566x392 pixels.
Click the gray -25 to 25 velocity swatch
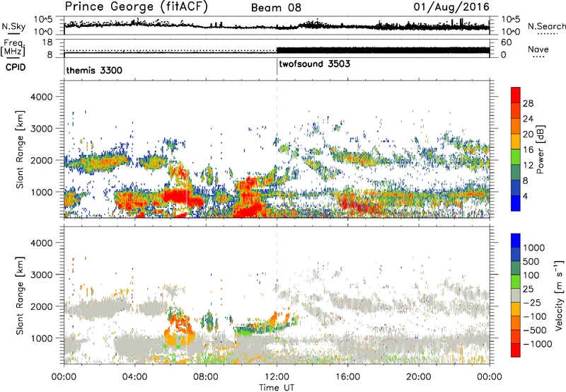tap(516, 296)
